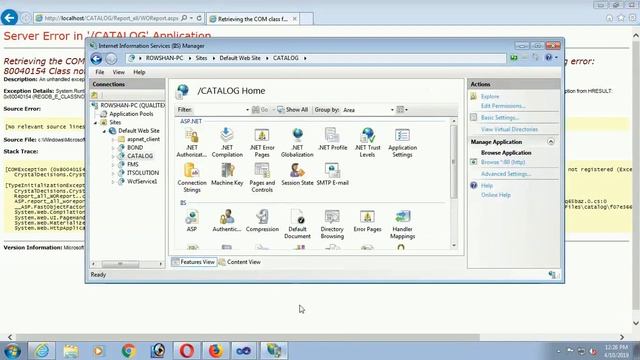Screen dimensions: 640x360
Task: Open the ASP feature icon
Action: (191, 220)
